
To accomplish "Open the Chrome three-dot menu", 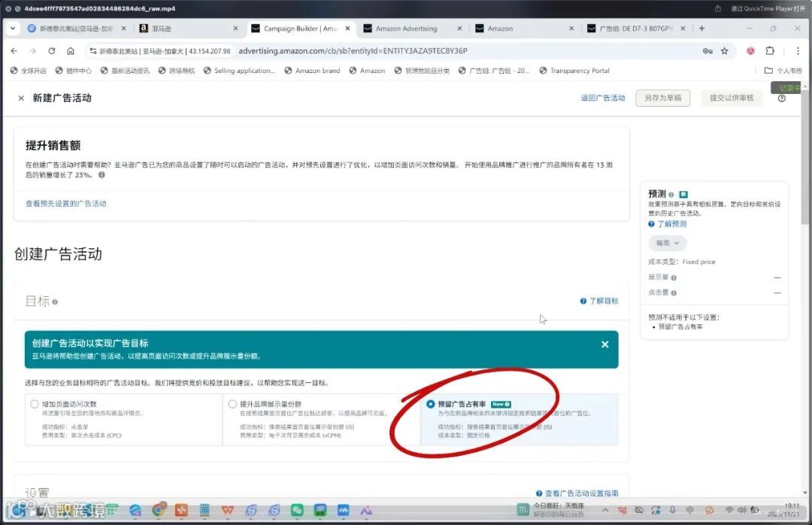I will pos(798,51).
